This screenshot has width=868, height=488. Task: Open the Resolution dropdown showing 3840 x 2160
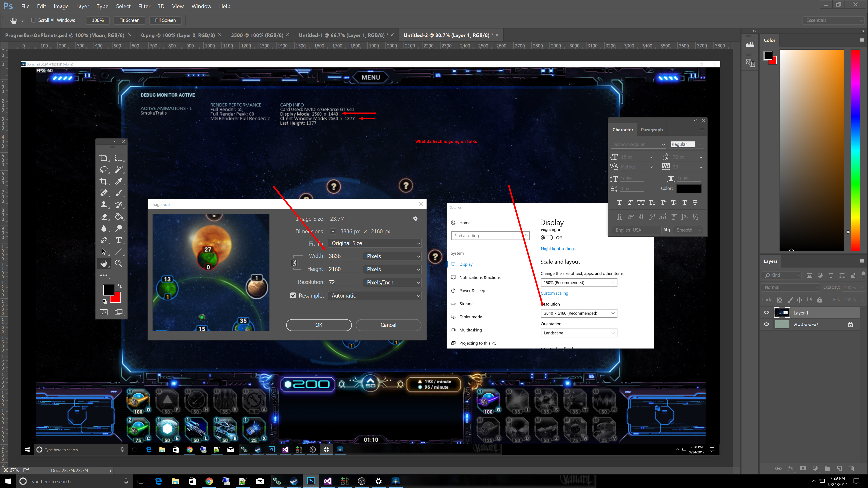579,313
